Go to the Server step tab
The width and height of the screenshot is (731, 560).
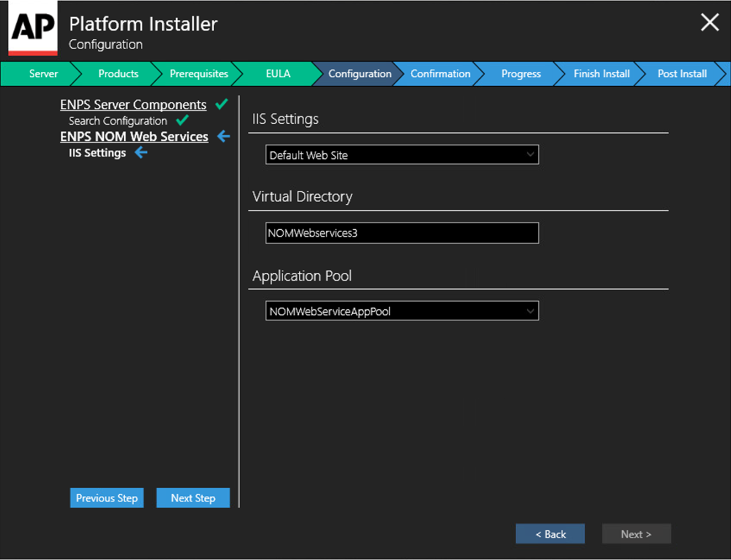(43, 73)
